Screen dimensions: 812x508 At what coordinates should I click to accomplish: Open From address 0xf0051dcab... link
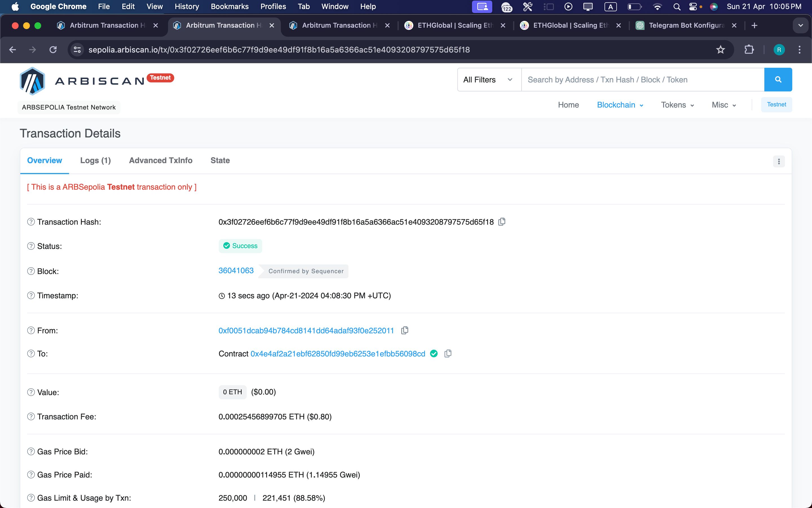(306, 330)
